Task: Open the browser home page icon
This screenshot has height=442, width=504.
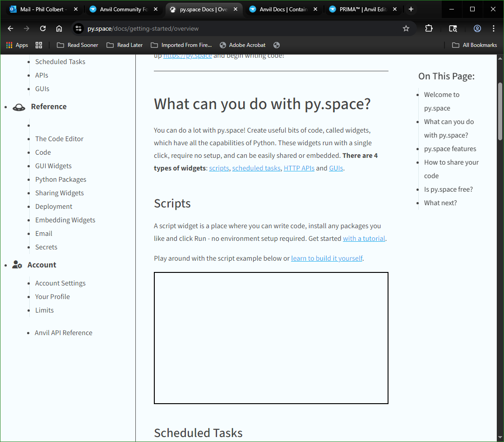Action: coord(59,28)
